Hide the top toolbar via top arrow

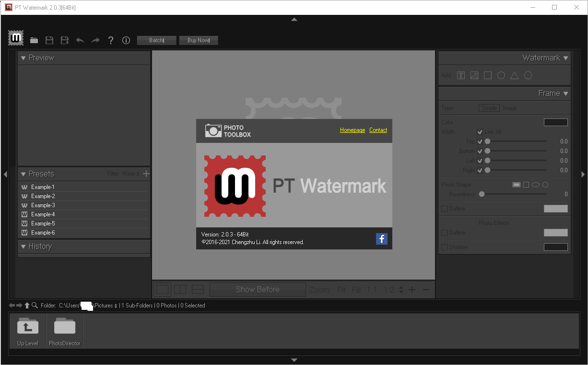294,20
